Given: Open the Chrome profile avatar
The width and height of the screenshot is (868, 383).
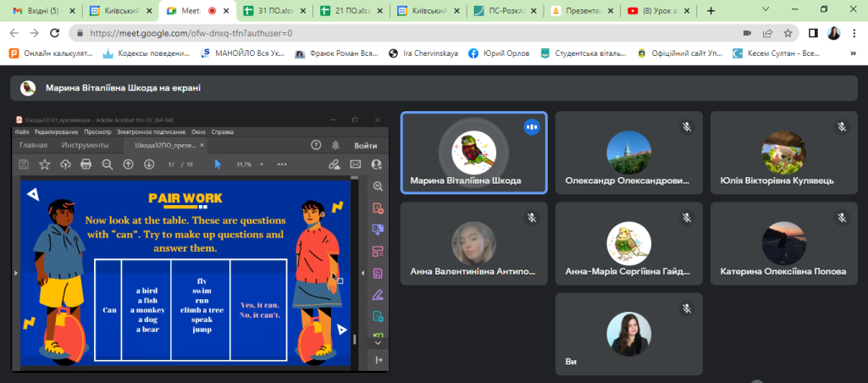Looking at the screenshot, I should 834,33.
